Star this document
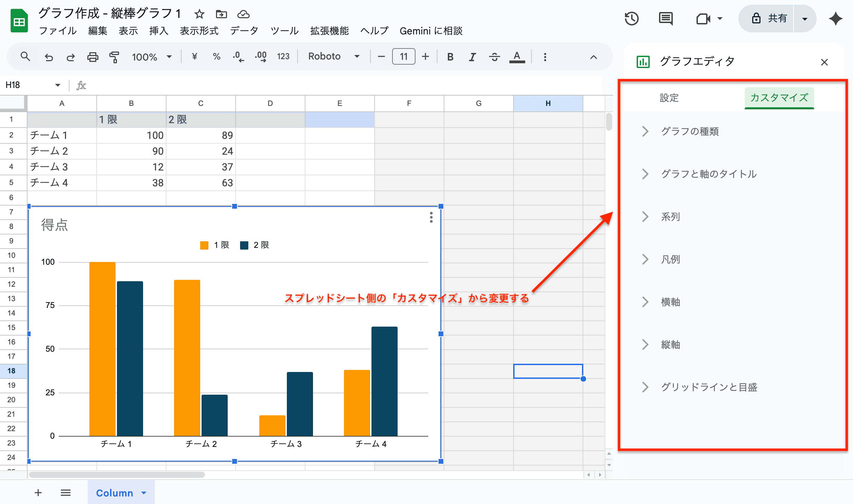Screen dimensions: 853x504 [x=199, y=14]
